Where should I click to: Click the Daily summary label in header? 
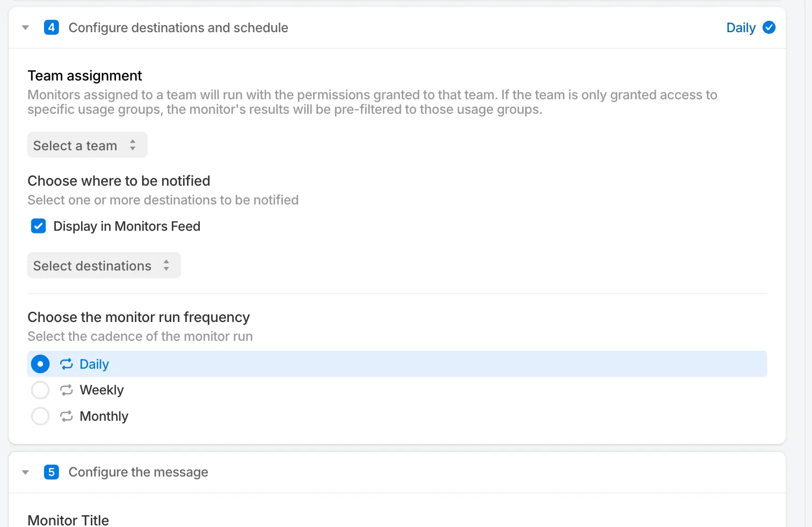coord(741,28)
